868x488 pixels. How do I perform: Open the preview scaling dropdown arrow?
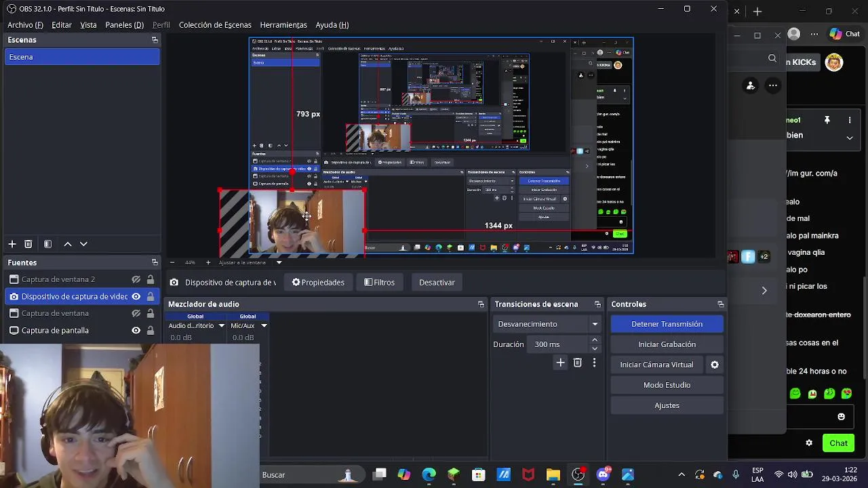coord(279,262)
